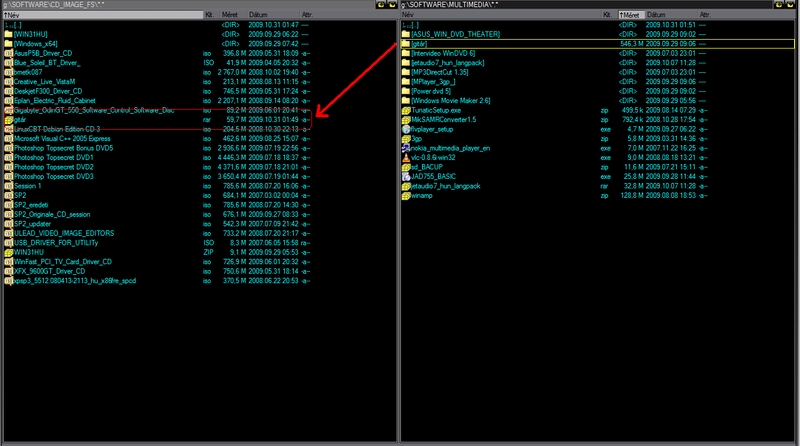Click the left panel path g:\SOFTWARE\CD_IMAGE_FS

[53, 5]
